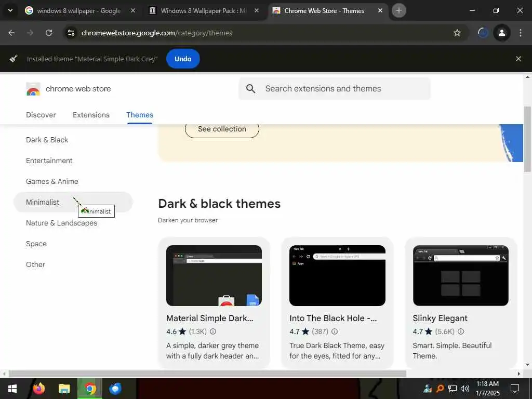Switch to windows 8 wallpaper Google tab

click(79, 11)
